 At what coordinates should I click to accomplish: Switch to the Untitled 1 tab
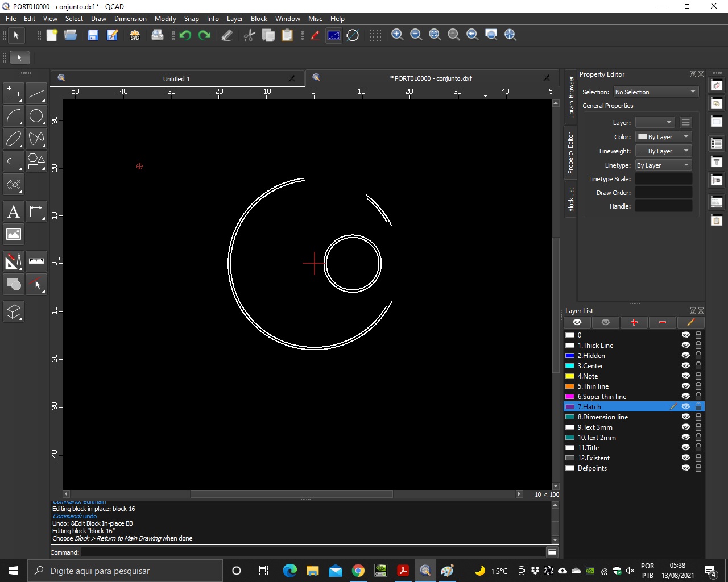click(176, 79)
